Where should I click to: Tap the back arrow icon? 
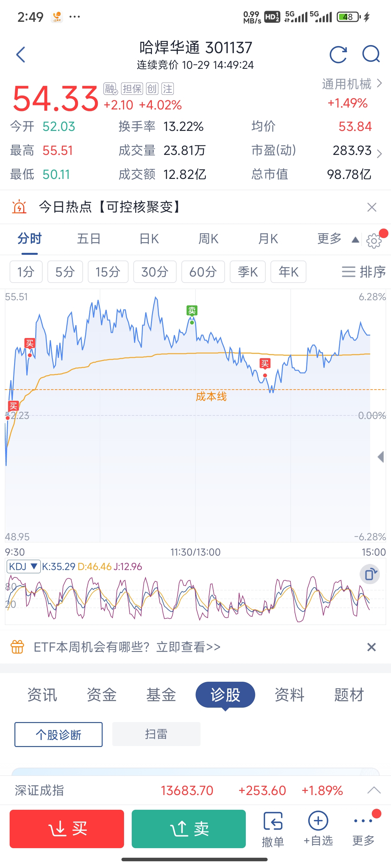(21, 55)
